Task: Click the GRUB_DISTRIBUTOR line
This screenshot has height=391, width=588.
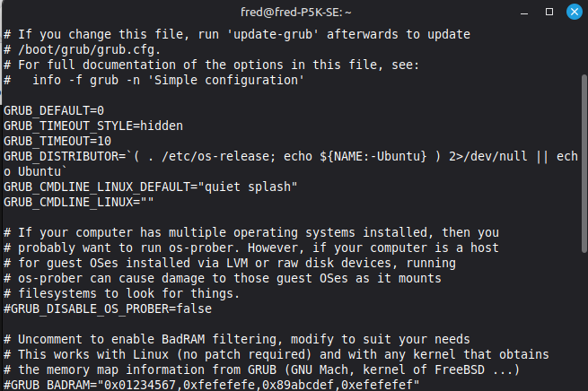Action: 269,156
